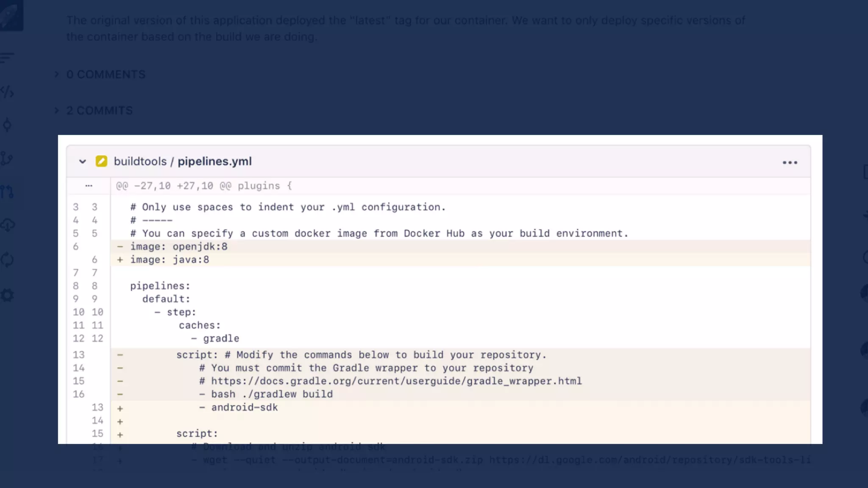Click the added line image: java:8
The width and height of the screenshot is (868, 488).
point(170,260)
